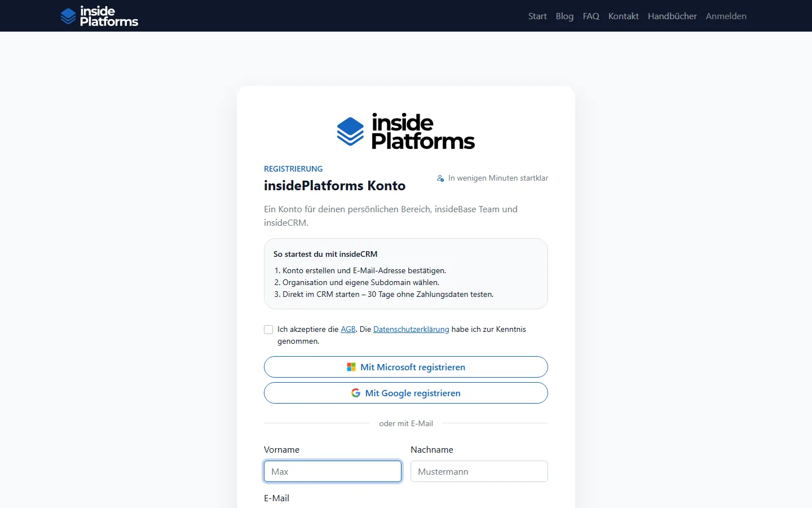Click the Vorname field label
The height and width of the screenshot is (508, 812).
coord(281,449)
